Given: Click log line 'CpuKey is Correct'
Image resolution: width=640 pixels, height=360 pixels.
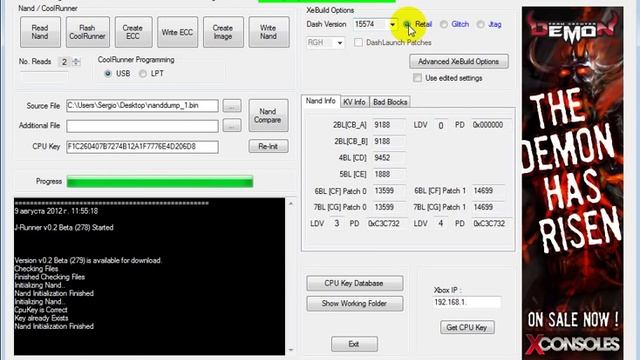Looking at the screenshot, I should tap(41, 310).
